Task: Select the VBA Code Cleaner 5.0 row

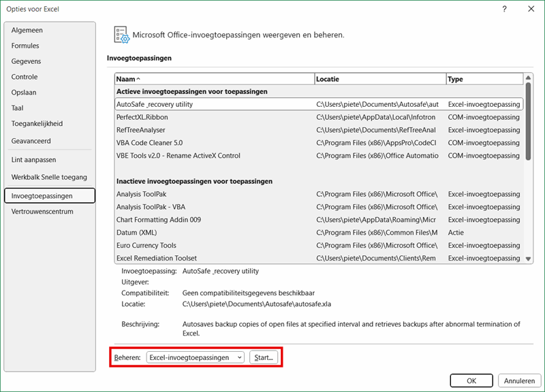Action: click(319, 143)
